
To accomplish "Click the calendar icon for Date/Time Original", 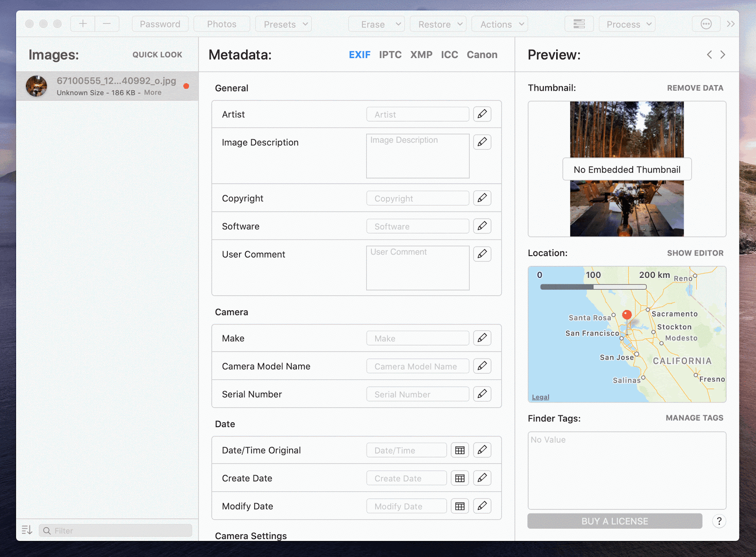I will click(460, 450).
